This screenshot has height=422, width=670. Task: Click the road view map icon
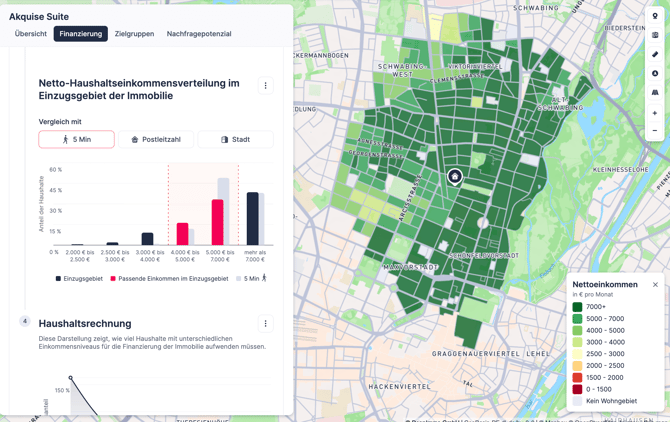point(655,92)
